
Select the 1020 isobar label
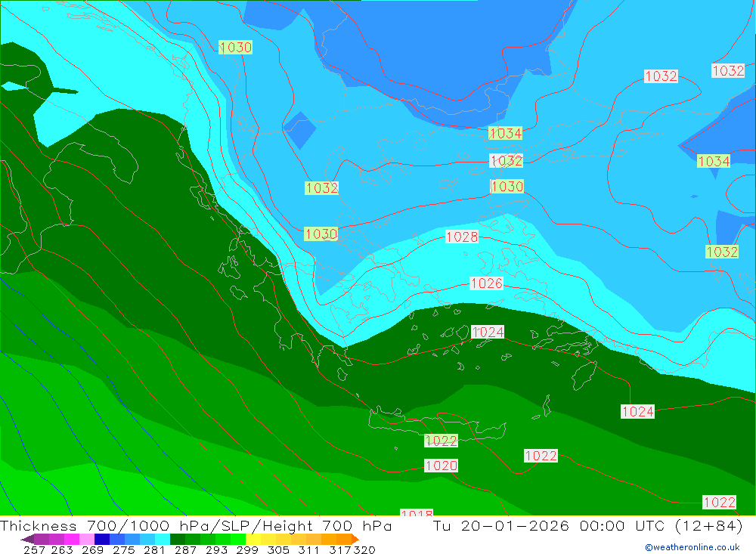pyautogui.click(x=441, y=466)
